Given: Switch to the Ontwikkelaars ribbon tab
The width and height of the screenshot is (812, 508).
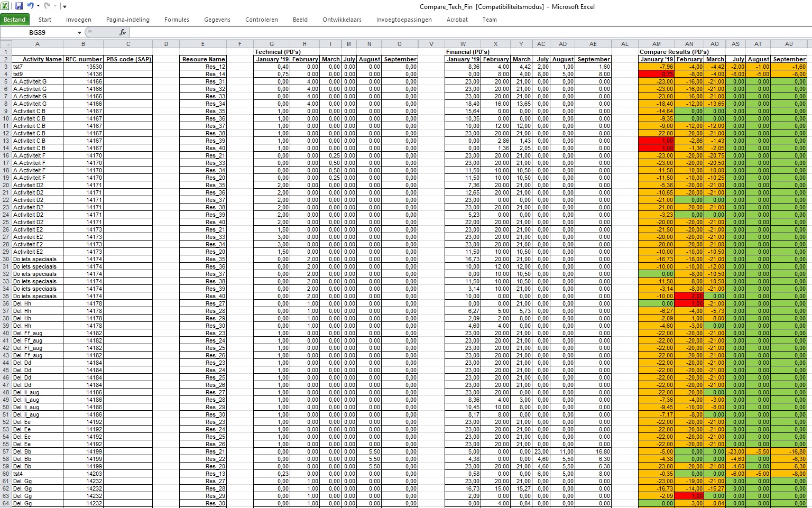Looking at the screenshot, I should tap(342, 20).
